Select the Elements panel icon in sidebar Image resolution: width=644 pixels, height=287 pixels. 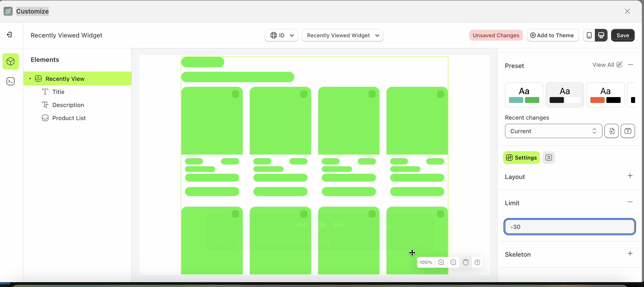pyautogui.click(x=10, y=61)
